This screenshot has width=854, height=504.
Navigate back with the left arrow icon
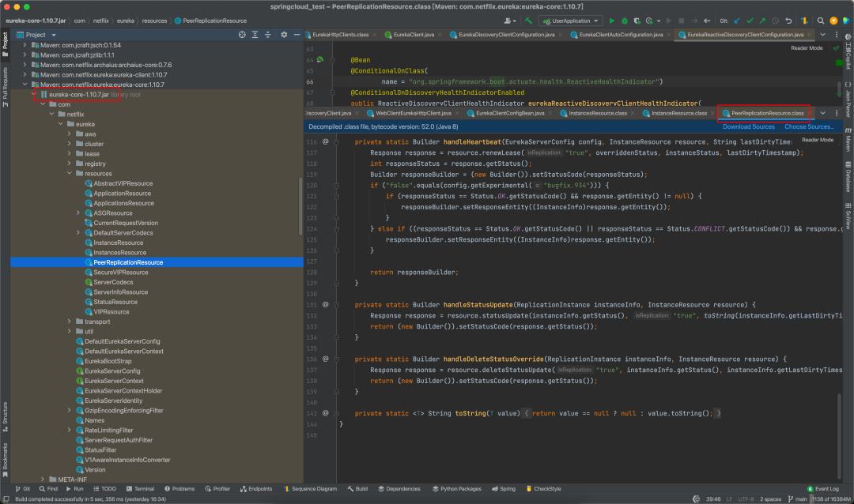pos(707,21)
